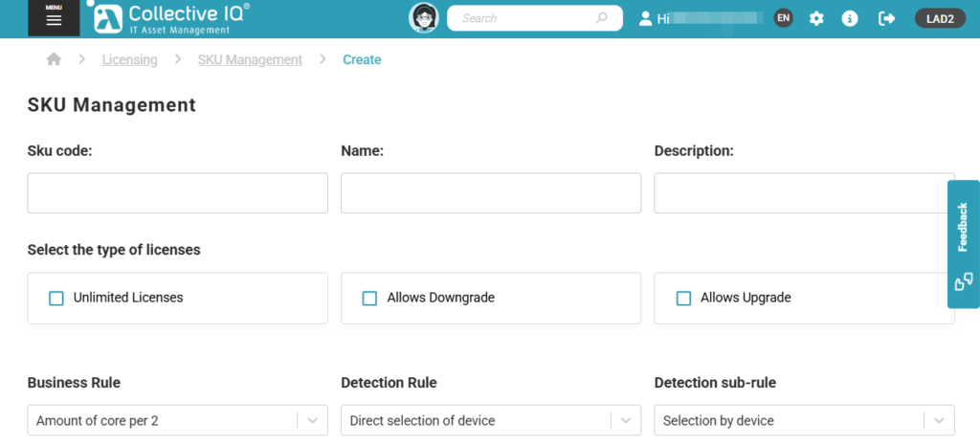Expand Detection sub-rule dropdown
This screenshot has height=446, width=980.
click(939, 420)
